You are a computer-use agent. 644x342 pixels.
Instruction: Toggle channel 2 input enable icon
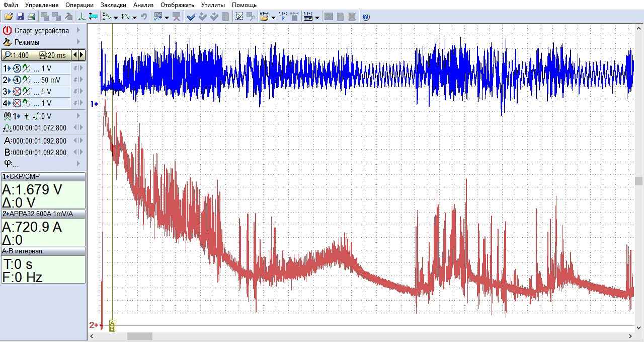click(18, 80)
